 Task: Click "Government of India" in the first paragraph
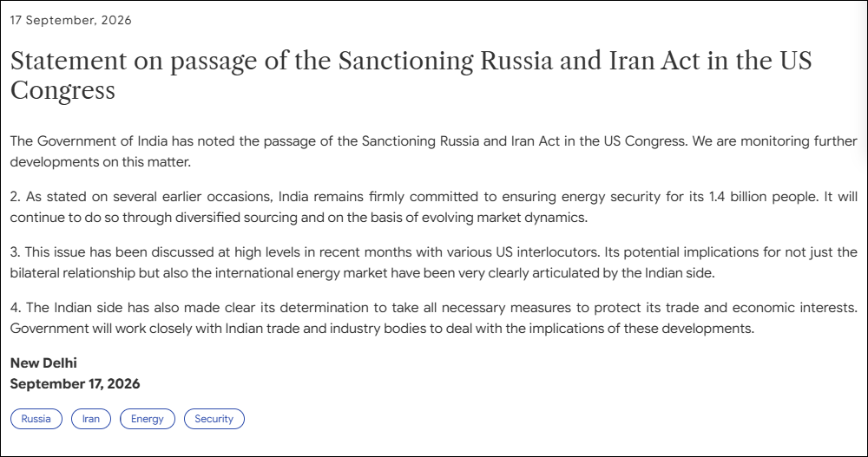pyautogui.click(x=102, y=141)
